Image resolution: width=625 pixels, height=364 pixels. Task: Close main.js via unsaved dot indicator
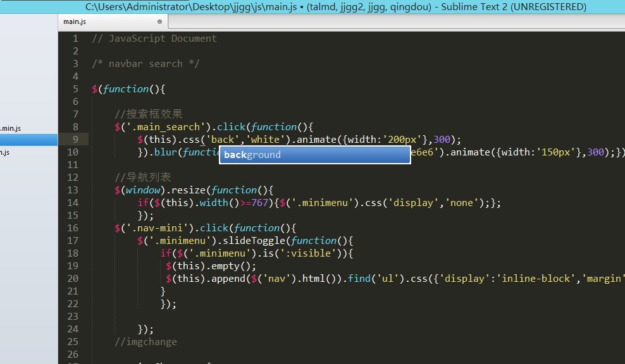click(x=159, y=22)
